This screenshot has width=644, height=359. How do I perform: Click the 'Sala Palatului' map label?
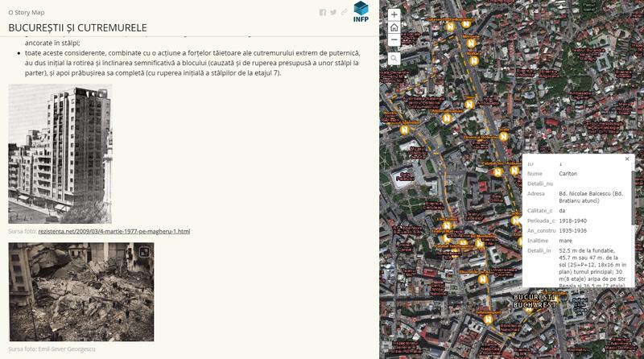pos(405,176)
